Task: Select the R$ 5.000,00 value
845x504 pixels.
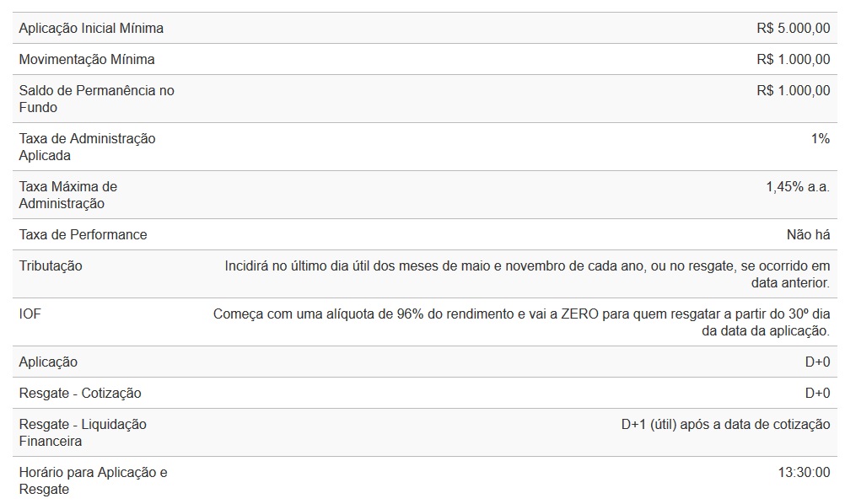Action: point(793,29)
